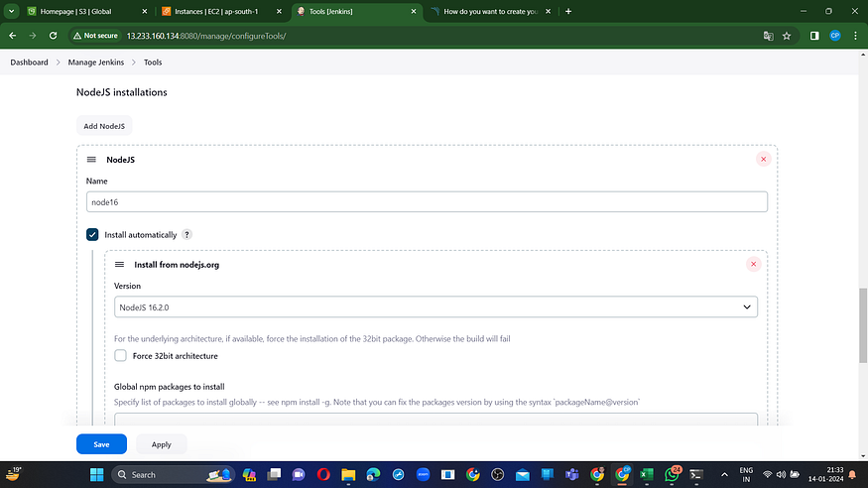This screenshot has width=868, height=488.
Task: Go forward in browser history
Action: pos(33,36)
